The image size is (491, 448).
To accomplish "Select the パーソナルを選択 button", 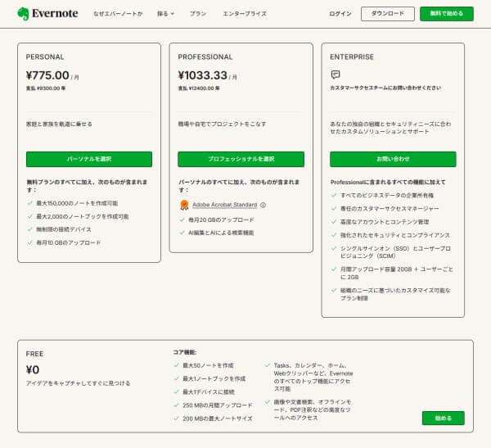I will pyautogui.click(x=89, y=159).
